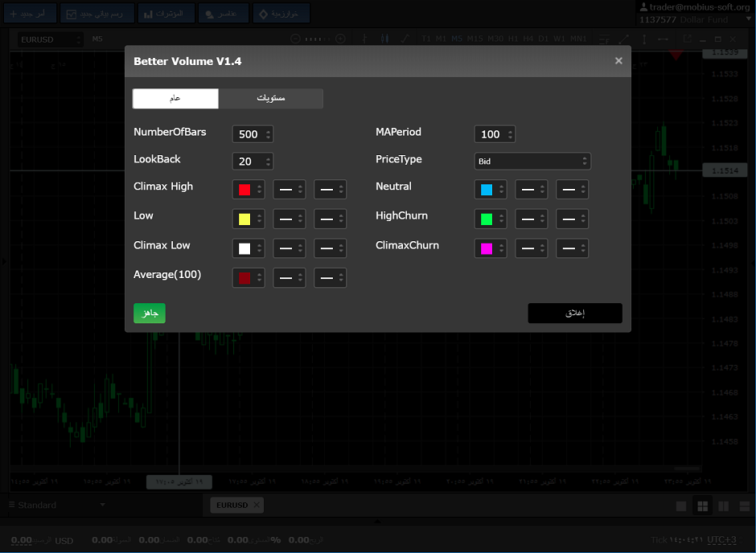Viewport: 756px width, 553px height.
Task: Click the NumberOfBars value field
Action: [x=253, y=134]
